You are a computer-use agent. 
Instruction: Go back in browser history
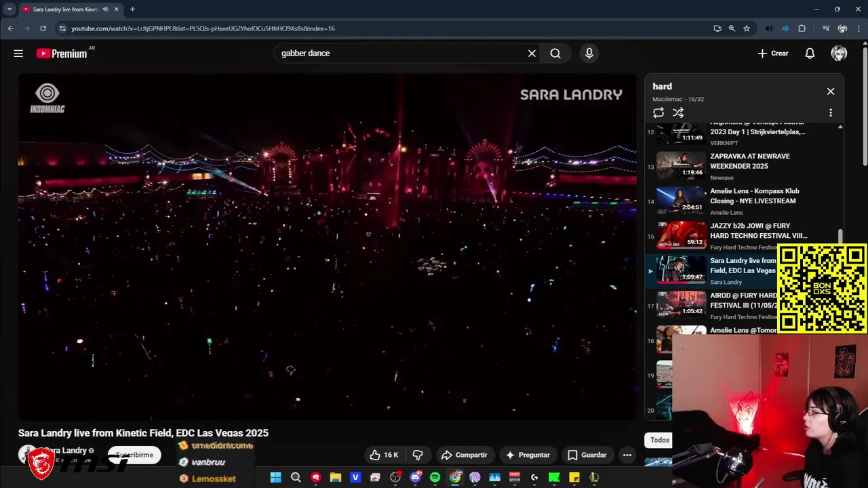(10, 28)
